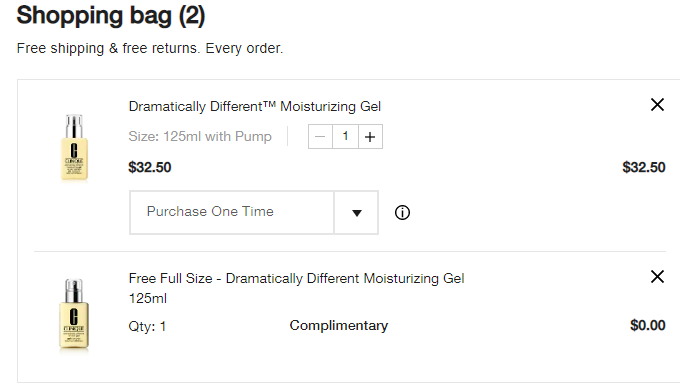This screenshot has height=384, width=680.
Task: Remove Dramatically Different Moisturizing Gel from bag
Action: tap(657, 105)
